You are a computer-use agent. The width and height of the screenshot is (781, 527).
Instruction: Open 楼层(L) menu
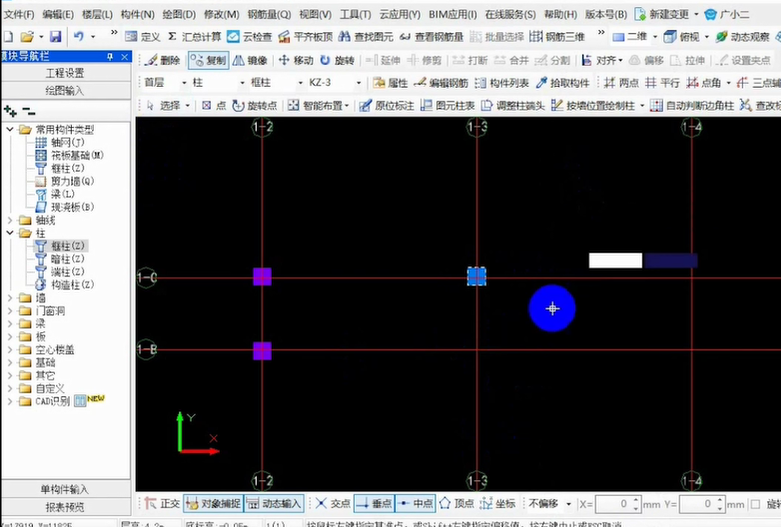click(97, 14)
